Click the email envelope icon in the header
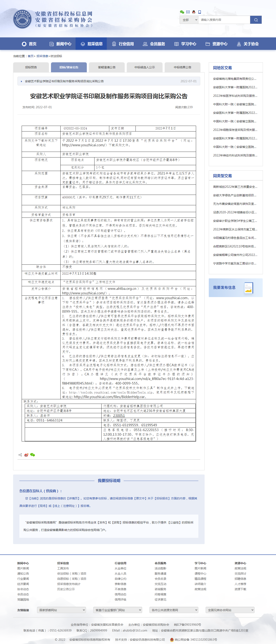This screenshot has width=276, height=644. click(x=188, y=12)
